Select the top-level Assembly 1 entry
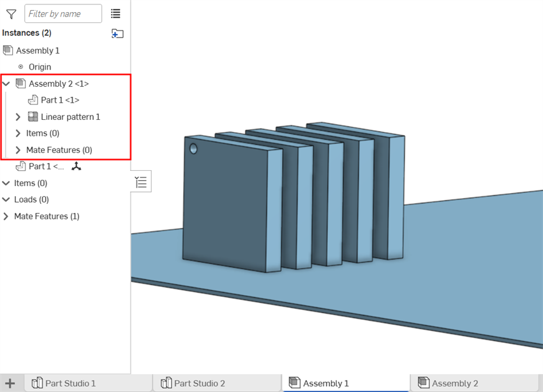 pos(38,50)
